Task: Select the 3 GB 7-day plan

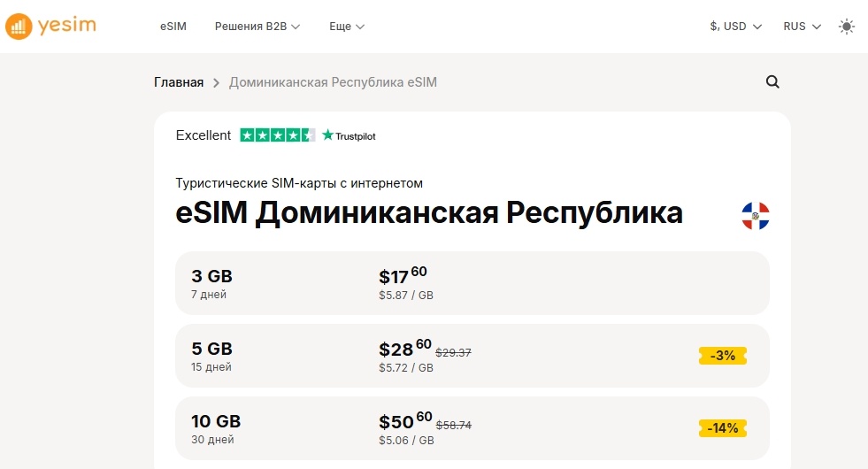Action: point(472,283)
